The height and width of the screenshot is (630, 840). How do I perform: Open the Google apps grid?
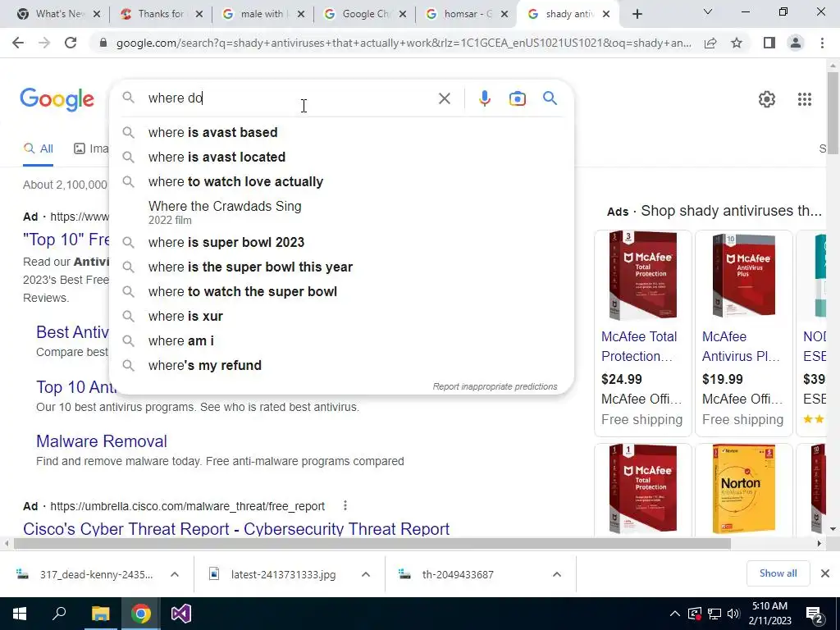(x=804, y=99)
